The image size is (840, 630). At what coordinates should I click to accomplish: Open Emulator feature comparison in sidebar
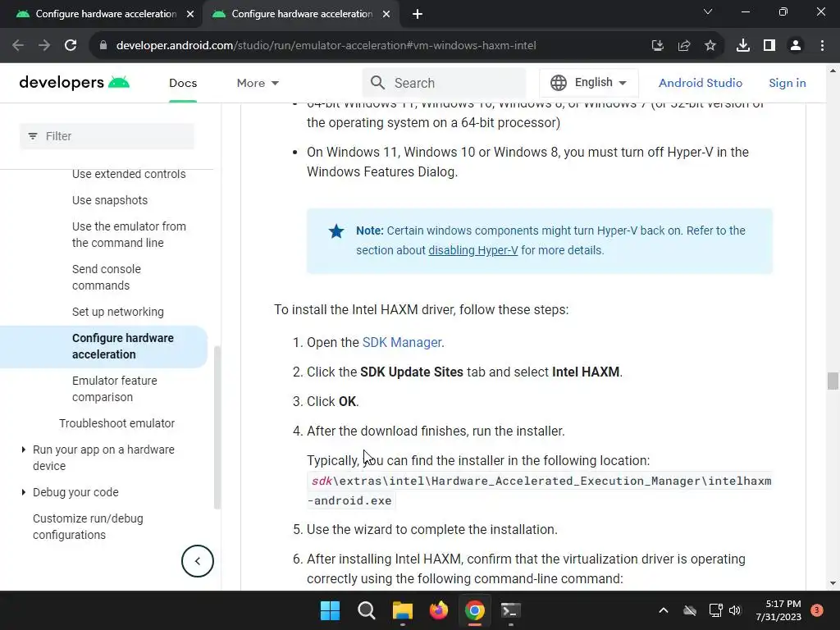point(115,389)
